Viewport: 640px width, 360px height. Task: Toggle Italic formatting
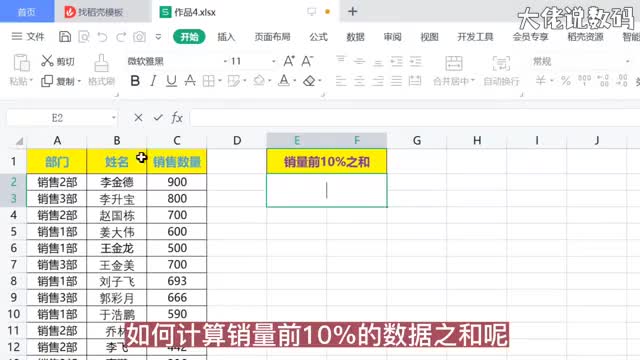[x=153, y=81]
